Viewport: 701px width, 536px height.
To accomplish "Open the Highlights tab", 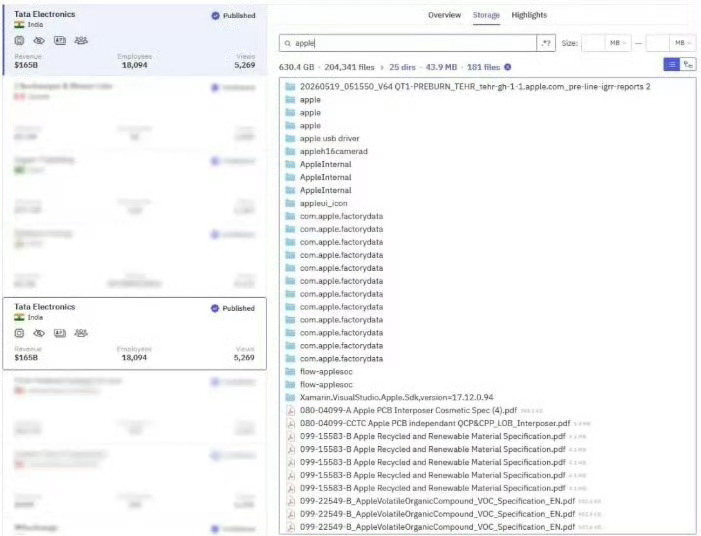I will pyautogui.click(x=529, y=15).
